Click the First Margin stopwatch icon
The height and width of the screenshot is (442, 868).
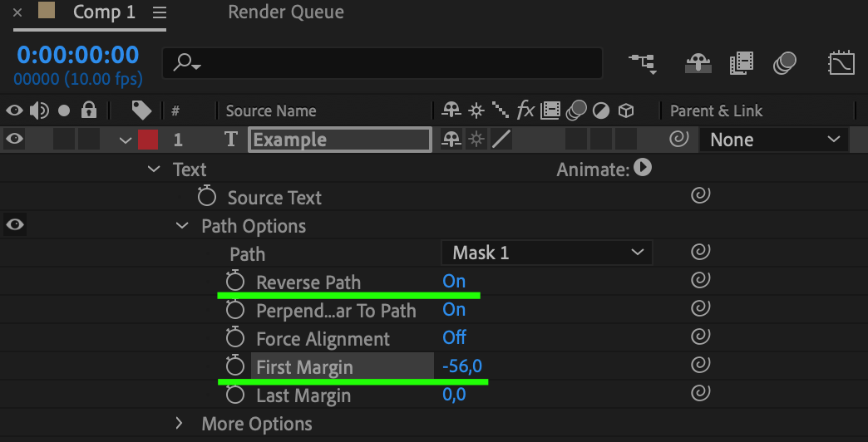click(x=235, y=366)
